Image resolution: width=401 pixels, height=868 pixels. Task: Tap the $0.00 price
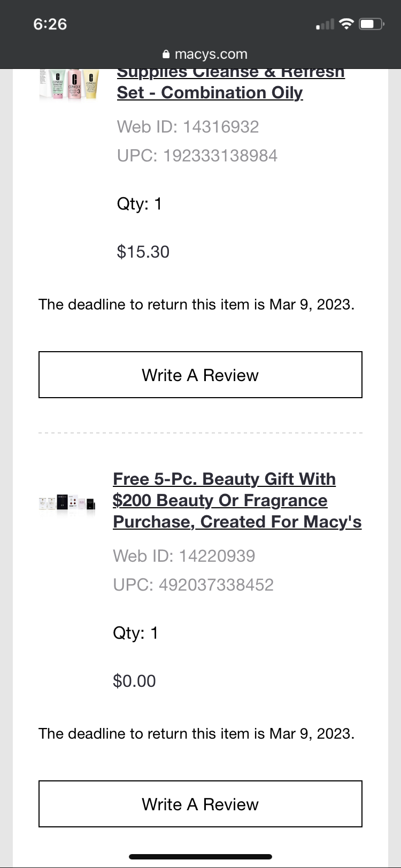click(135, 681)
